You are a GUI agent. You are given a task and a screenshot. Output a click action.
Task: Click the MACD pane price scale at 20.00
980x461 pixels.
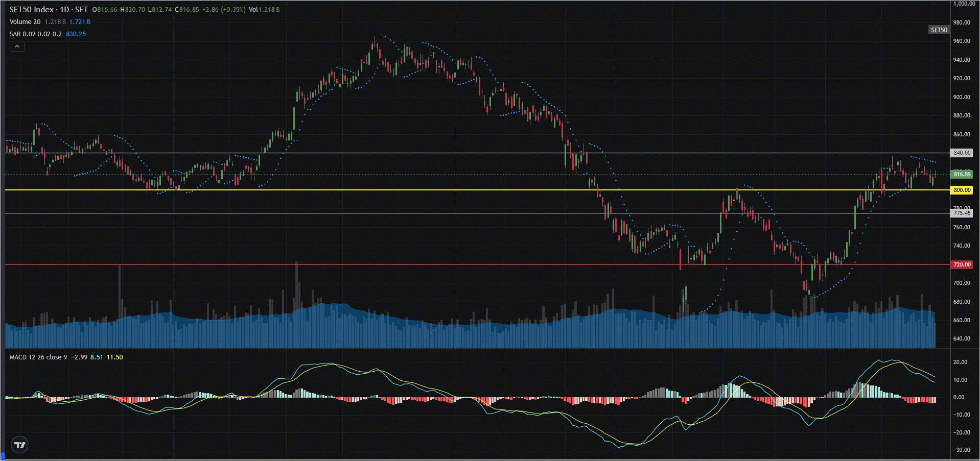click(961, 362)
